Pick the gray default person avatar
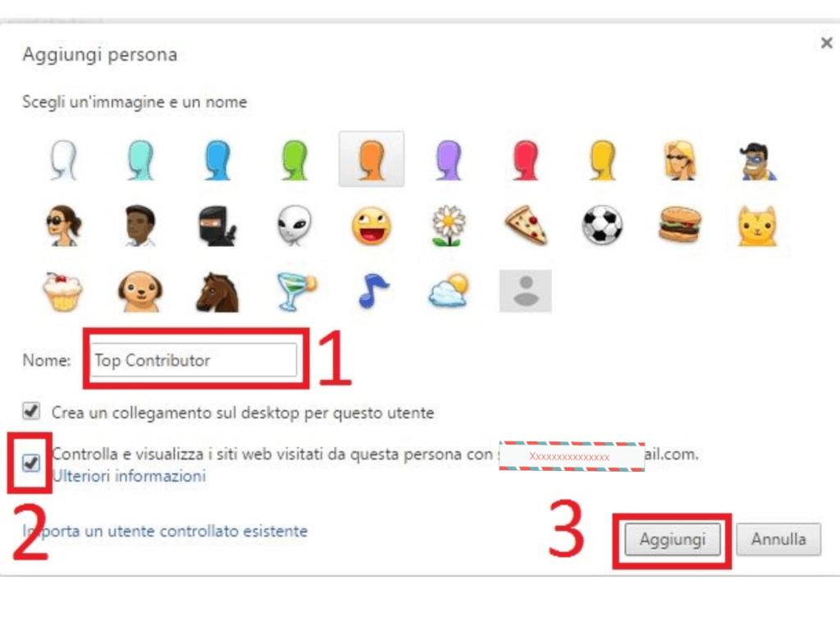 (x=526, y=291)
